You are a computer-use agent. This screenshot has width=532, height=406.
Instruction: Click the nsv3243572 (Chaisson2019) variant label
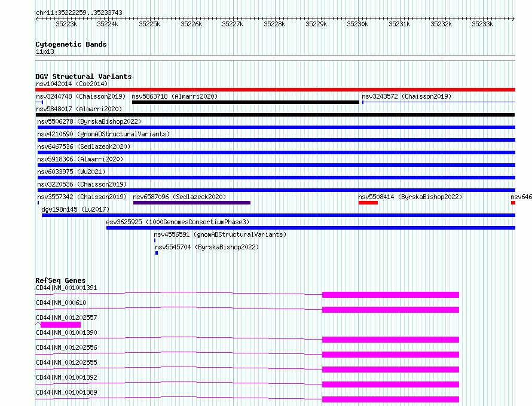click(406, 96)
